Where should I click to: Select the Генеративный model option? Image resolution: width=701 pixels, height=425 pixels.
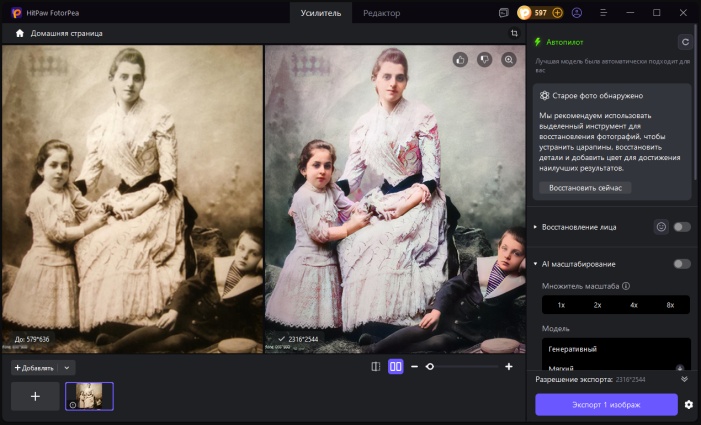573,349
